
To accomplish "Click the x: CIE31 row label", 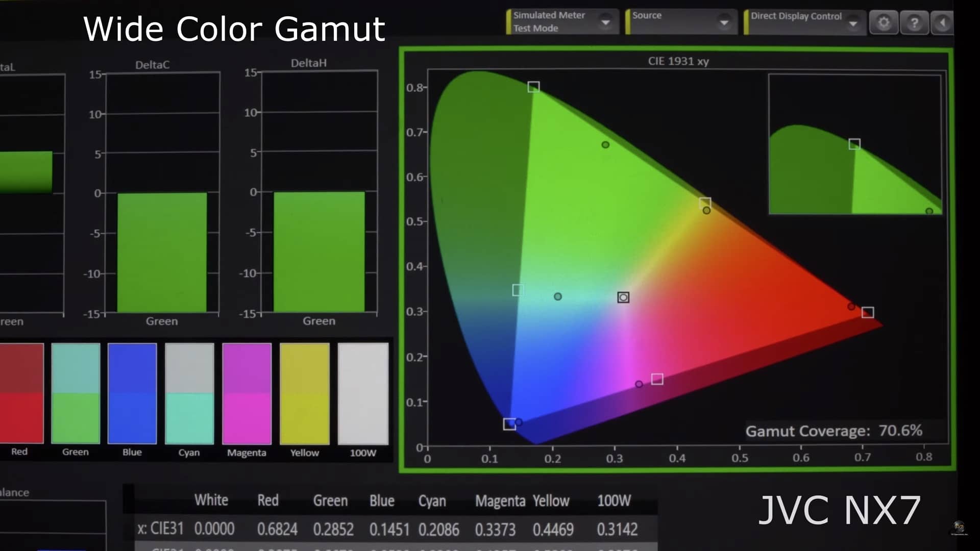I will point(160,529).
